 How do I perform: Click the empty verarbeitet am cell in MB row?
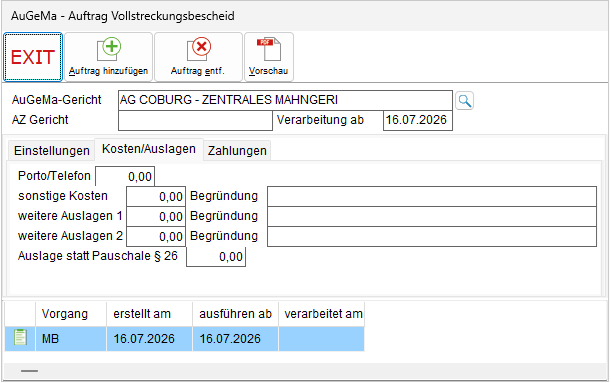pos(321,339)
